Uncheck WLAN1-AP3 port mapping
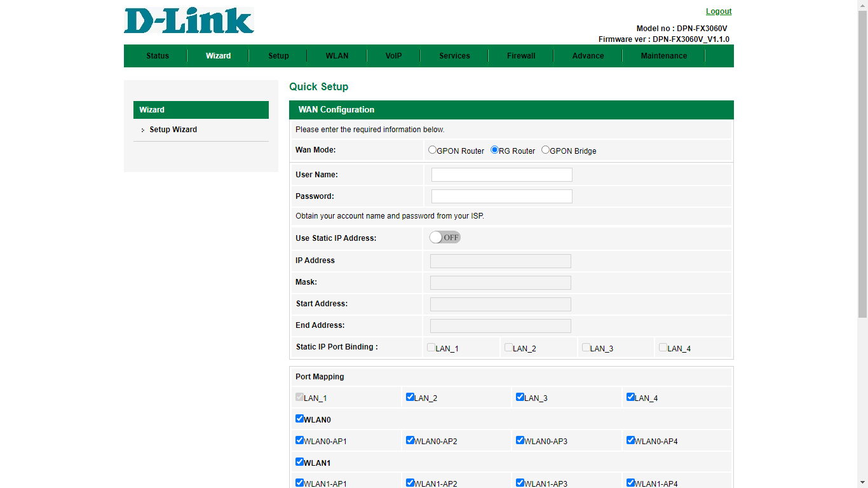This screenshot has width=868, height=488. tap(520, 483)
